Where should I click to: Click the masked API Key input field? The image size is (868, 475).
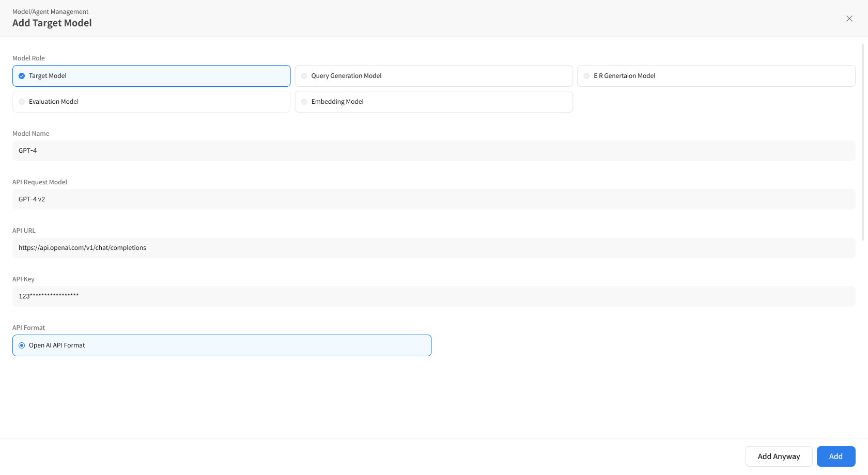433,296
